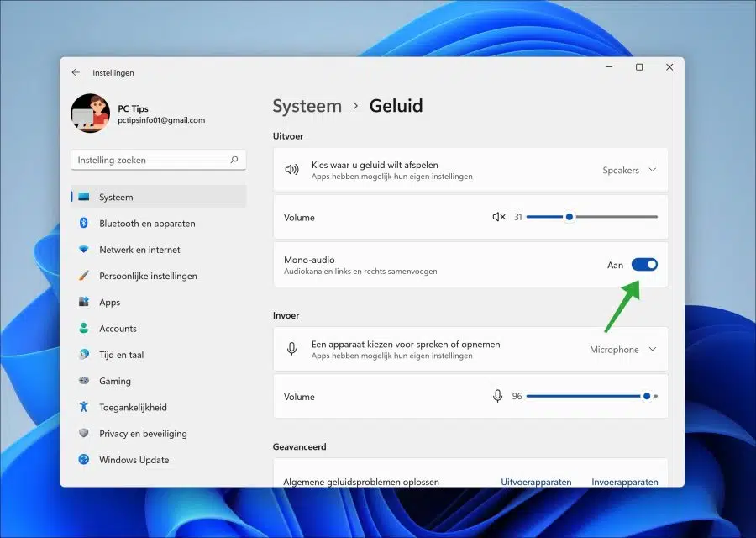Open Tijd en taal label
Screen dimensions: 756x538
point(122,355)
